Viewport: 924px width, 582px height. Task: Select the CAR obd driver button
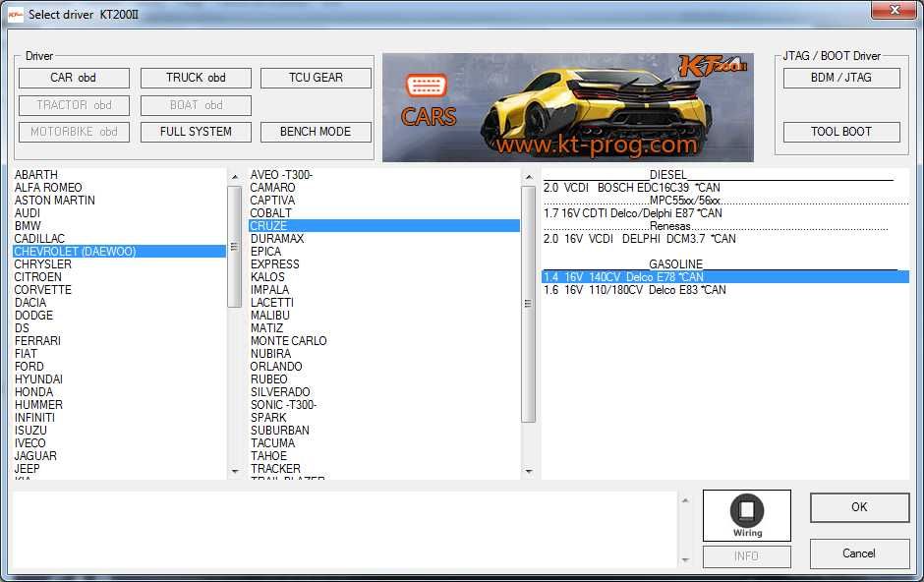(x=74, y=78)
